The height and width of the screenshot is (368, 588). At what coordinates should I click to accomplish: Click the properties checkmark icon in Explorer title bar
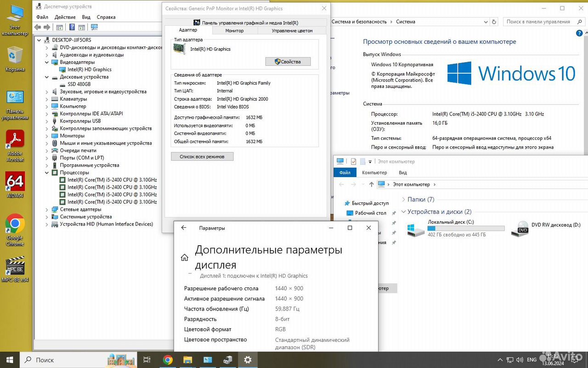353,161
